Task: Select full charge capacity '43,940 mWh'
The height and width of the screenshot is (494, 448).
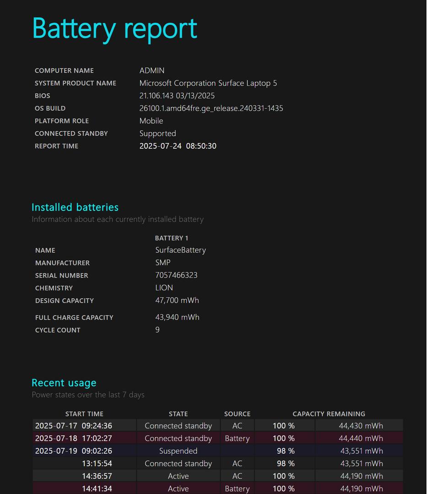Action: pos(177,317)
